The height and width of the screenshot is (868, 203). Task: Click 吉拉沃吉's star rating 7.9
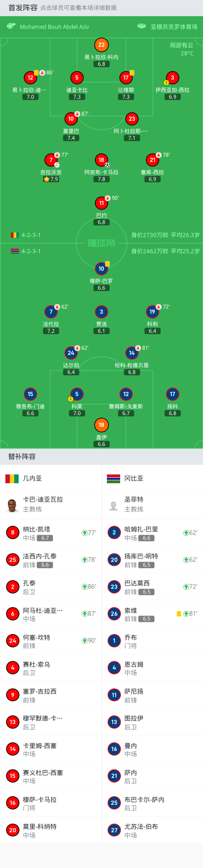point(51,179)
